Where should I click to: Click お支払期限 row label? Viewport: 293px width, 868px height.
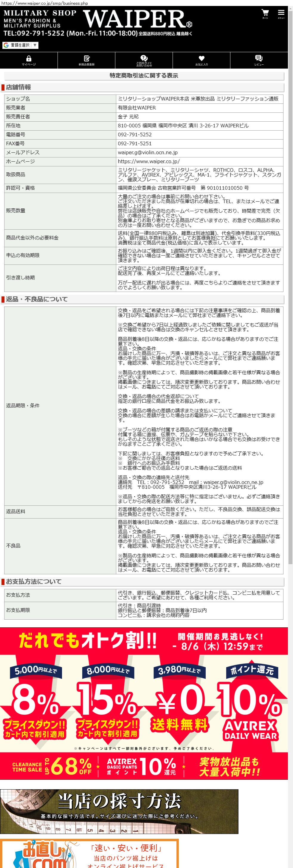[x=18, y=610]
